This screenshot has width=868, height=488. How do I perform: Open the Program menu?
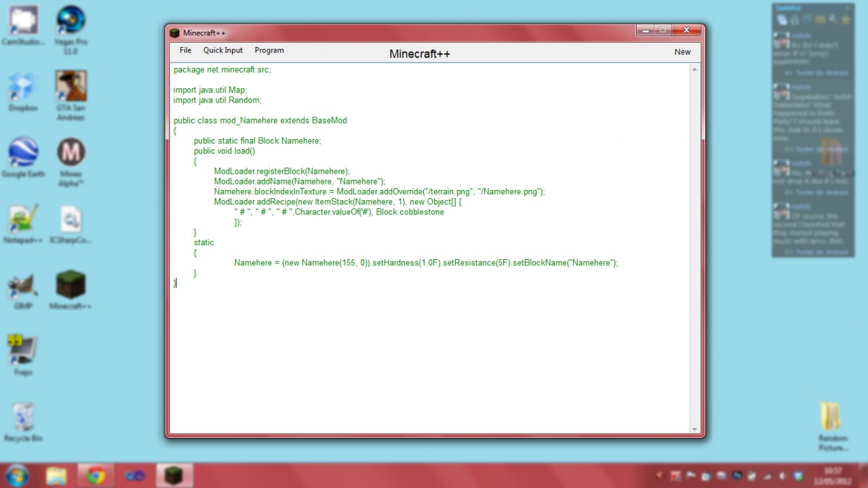269,50
